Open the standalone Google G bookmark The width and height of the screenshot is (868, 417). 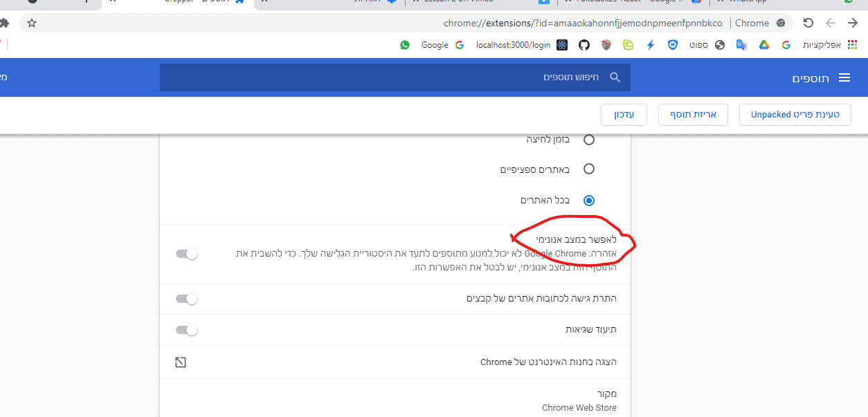click(786, 45)
